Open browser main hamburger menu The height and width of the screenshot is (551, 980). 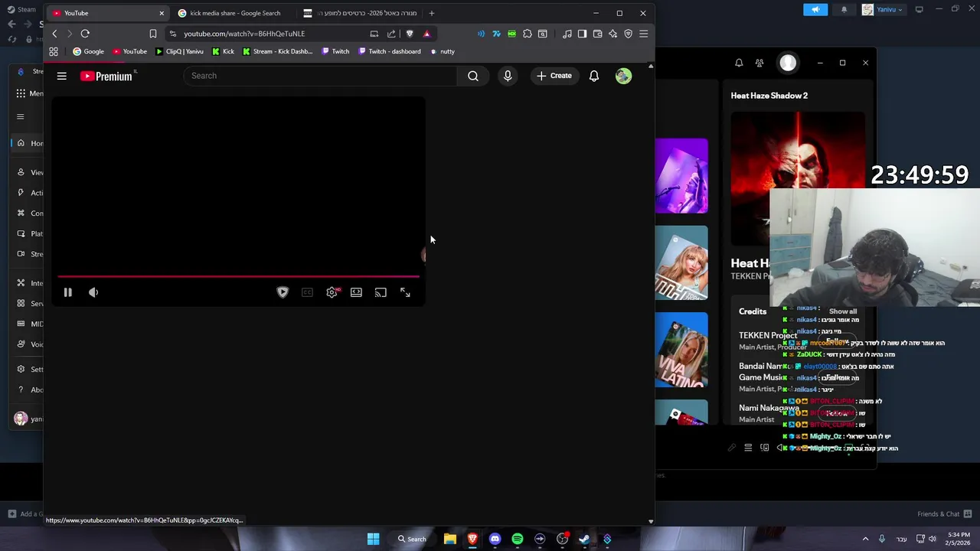coord(643,34)
